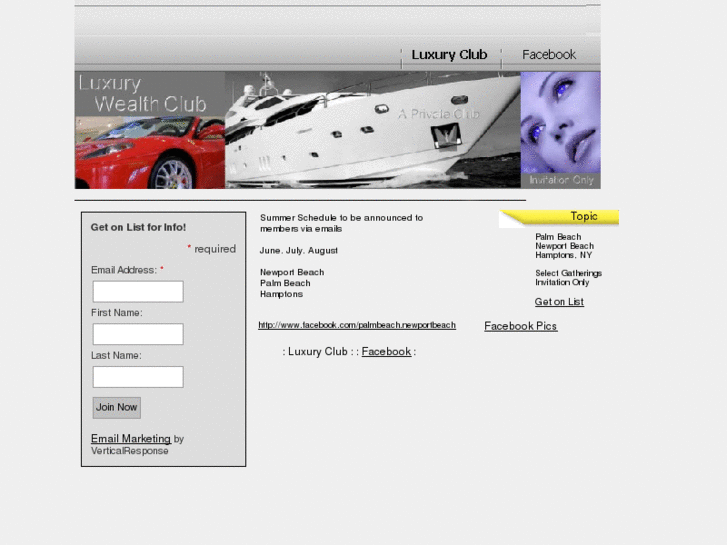
Task: Click the yellow Topic header
Action: click(x=559, y=217)
